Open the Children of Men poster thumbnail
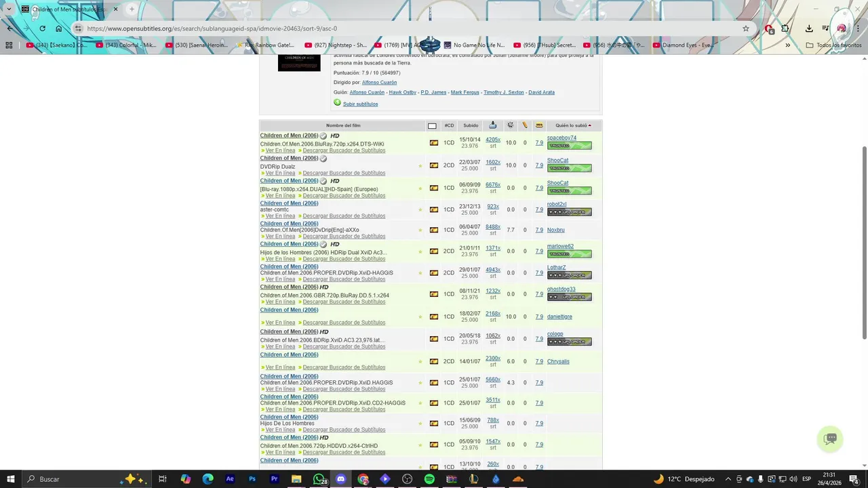This screenshot has height=488, width=868. (299, 63)
